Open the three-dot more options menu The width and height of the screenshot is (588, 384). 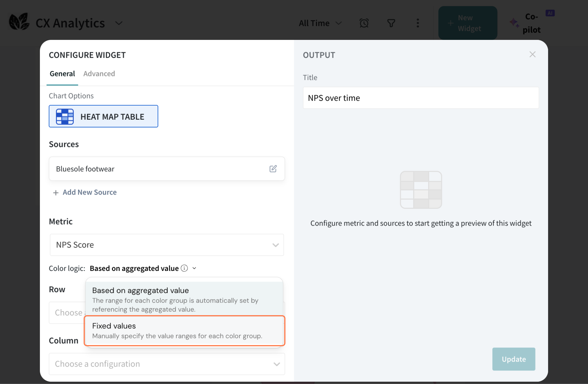[418, 23]
